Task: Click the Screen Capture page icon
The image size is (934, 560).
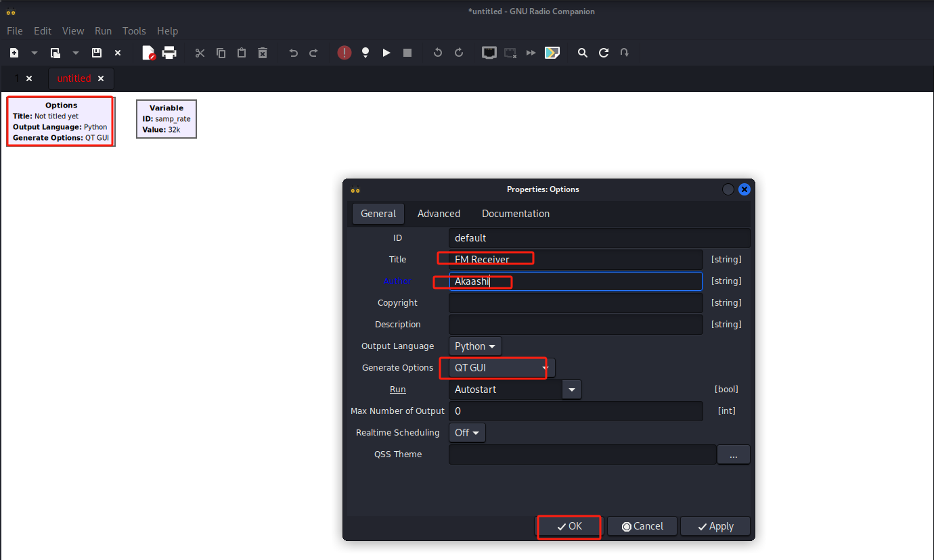Action: tap(149, 53)
